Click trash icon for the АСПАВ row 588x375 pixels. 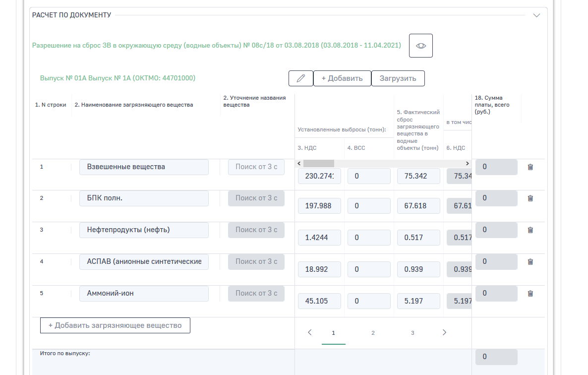tap(530, 262)
